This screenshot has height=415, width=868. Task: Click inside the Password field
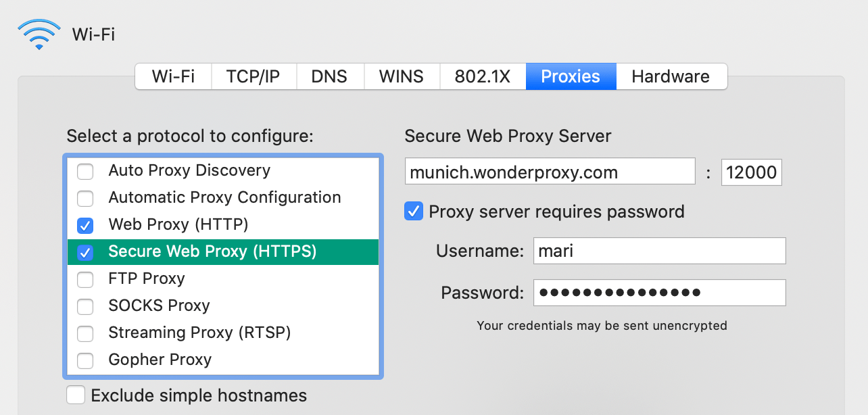coord(659,293)
